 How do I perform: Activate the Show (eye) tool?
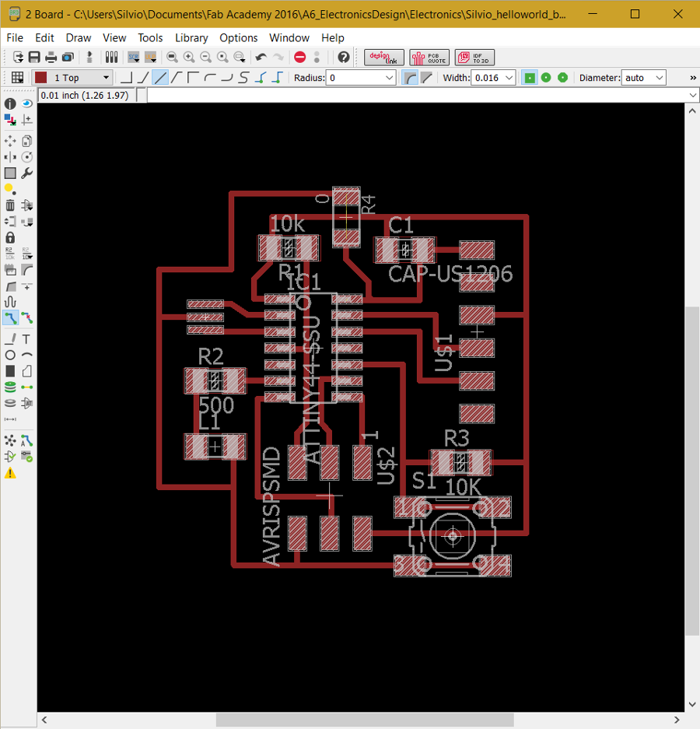(27, 103)
